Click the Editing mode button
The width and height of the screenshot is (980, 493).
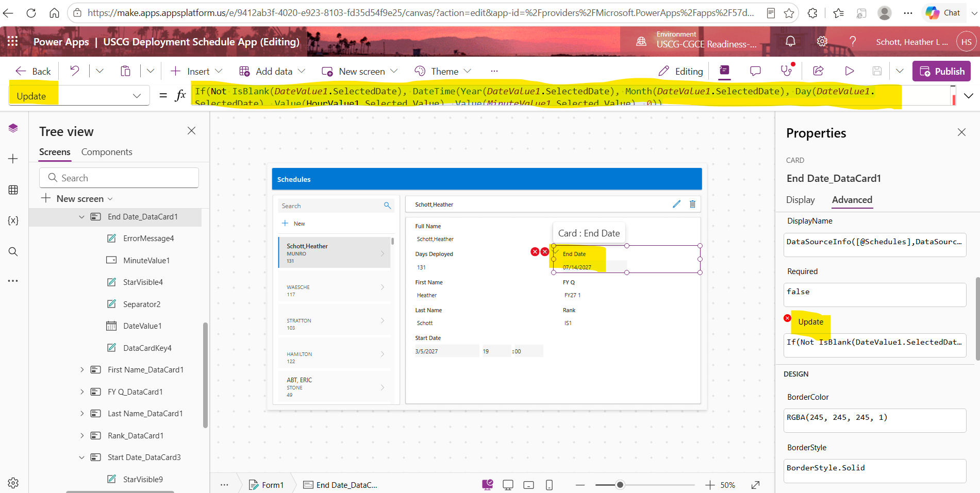(680, 71)
